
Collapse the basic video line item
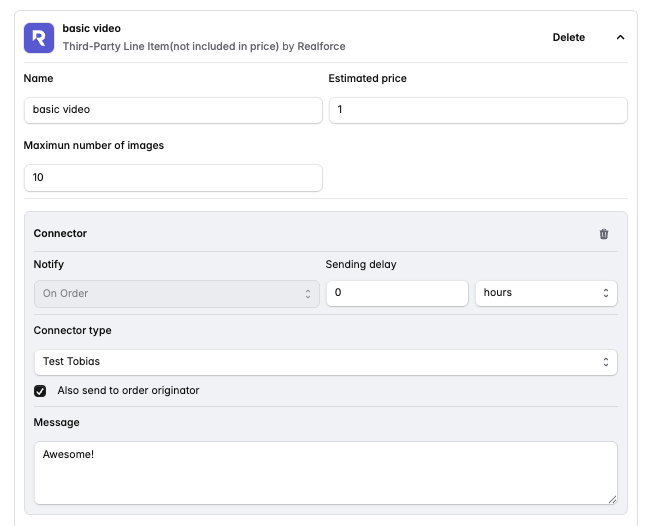[620, 38]
